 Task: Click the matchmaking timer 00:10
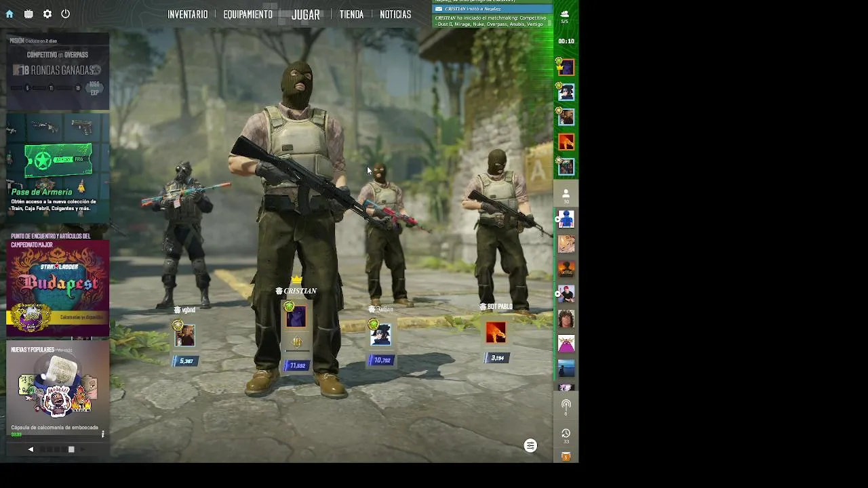point(566,41)
